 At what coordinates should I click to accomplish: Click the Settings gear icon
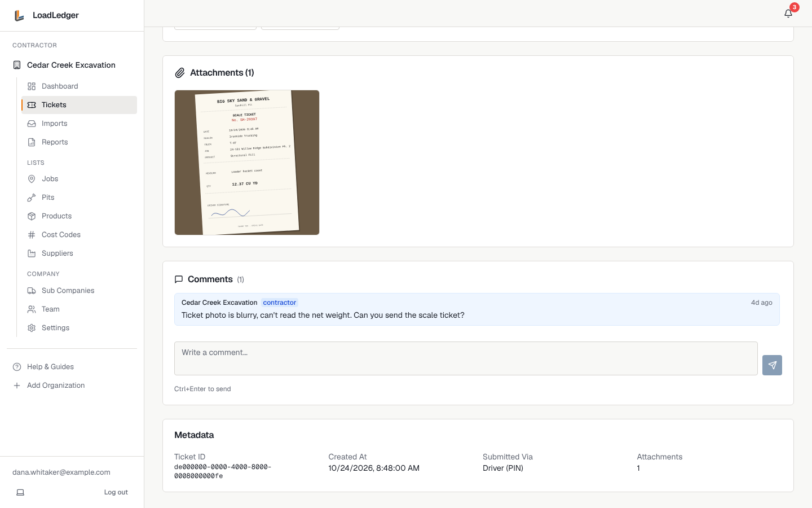click(32, 328)
